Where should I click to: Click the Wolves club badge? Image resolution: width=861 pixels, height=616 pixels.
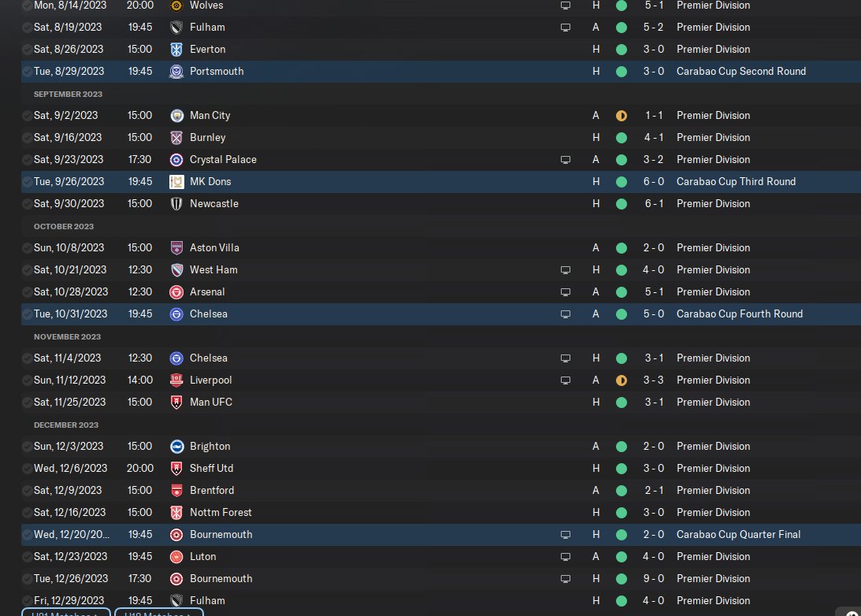point(176,6)
